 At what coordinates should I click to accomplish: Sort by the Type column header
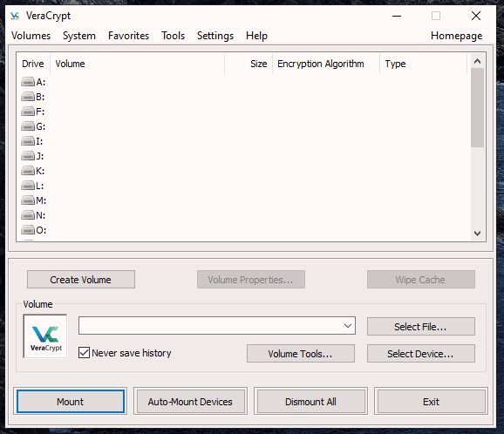[423, 64]
